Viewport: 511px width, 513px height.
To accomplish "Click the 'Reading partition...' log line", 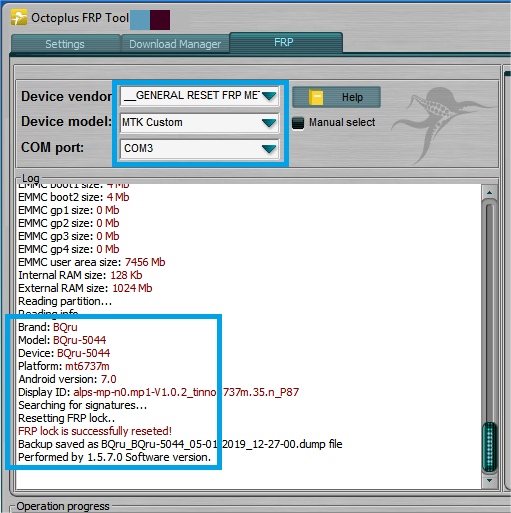I will (65, 301).
